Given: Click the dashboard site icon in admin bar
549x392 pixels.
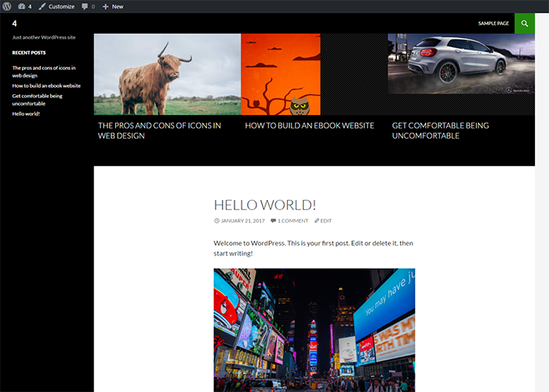Looking at the screenshot, I should pyautogui.click(x=22, y=6).
